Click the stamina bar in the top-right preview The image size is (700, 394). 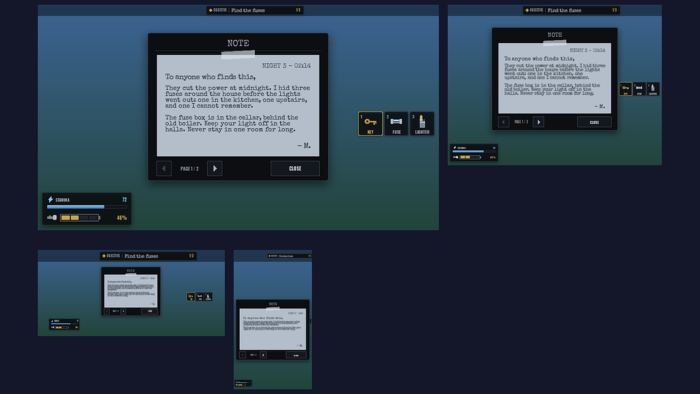(474, 151)
